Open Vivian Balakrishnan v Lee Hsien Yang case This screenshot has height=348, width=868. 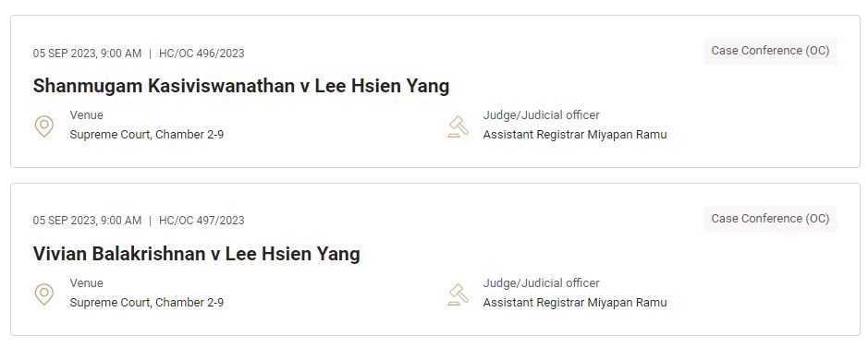tap(197, 254)
